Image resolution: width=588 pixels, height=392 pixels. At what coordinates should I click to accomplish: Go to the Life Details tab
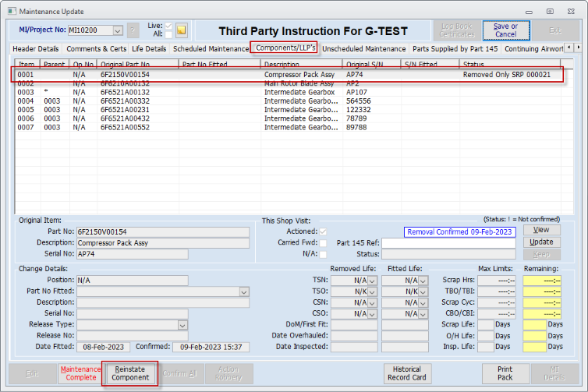[149, 49]
